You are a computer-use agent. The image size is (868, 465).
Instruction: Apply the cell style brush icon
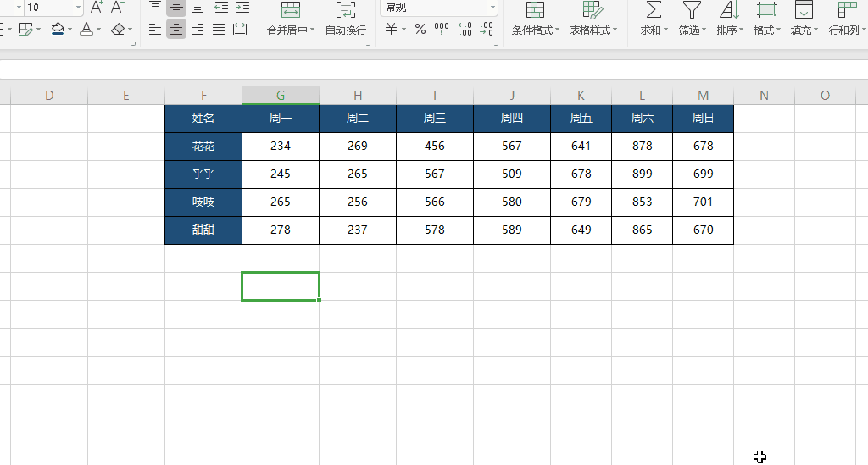tap(26, 30)
